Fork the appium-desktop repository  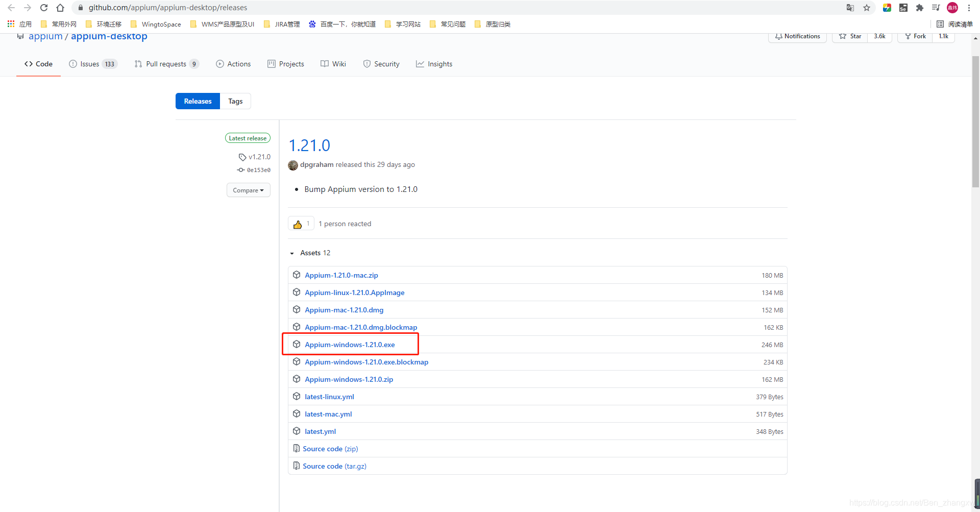pos(915,36)
